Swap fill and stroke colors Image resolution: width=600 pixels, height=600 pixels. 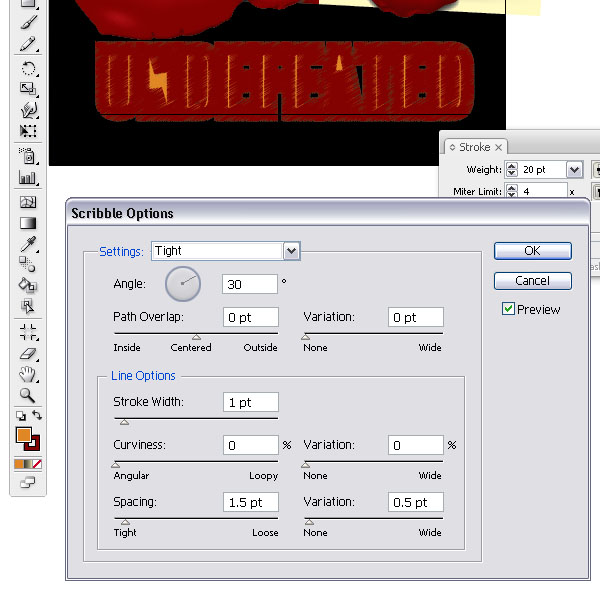37,415
